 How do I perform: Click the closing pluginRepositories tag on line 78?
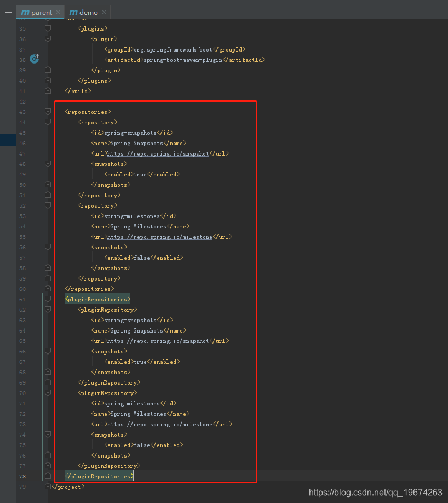100,476
